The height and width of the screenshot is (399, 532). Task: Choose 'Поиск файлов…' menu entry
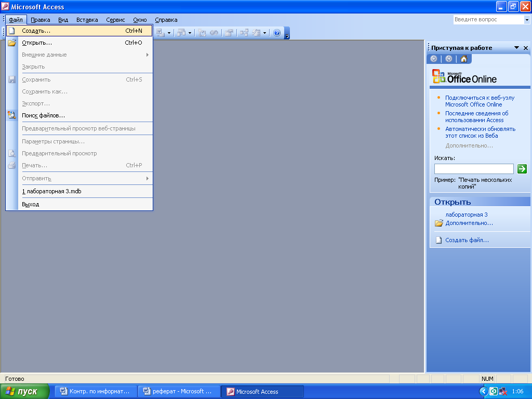[79, 115]
